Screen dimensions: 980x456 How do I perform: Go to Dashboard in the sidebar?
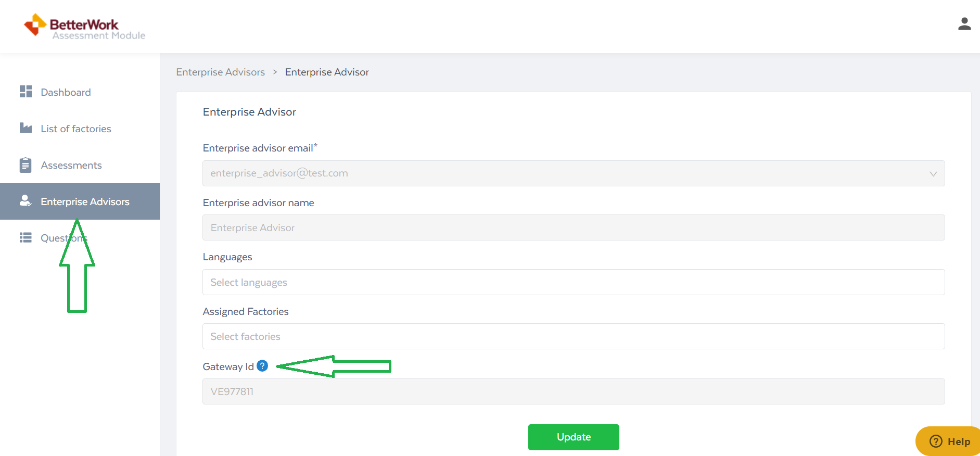(x=66, y=92)
